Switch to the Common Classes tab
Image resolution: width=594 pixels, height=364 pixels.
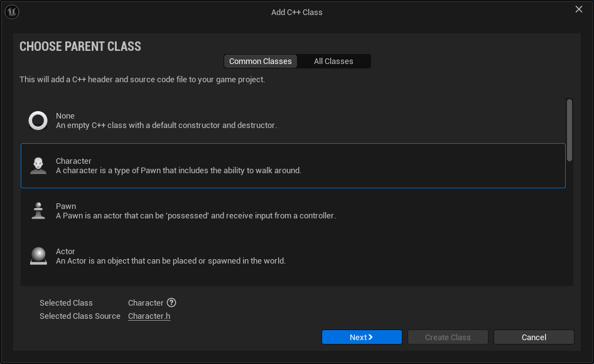click(261, 62)
